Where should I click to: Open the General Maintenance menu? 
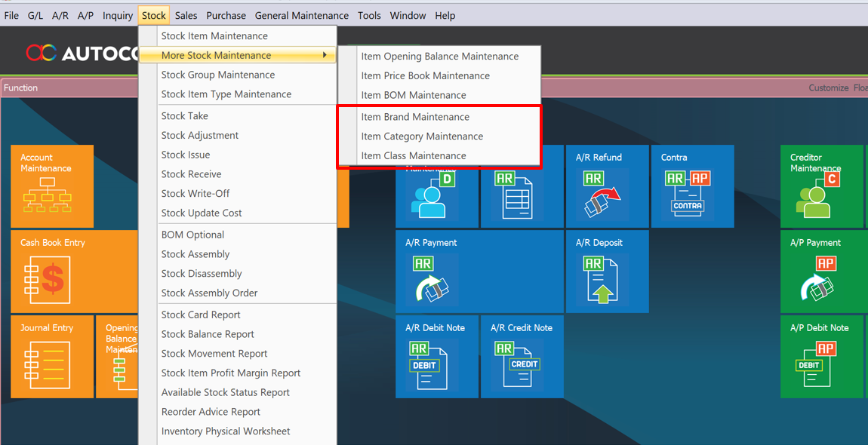point(302,16)
